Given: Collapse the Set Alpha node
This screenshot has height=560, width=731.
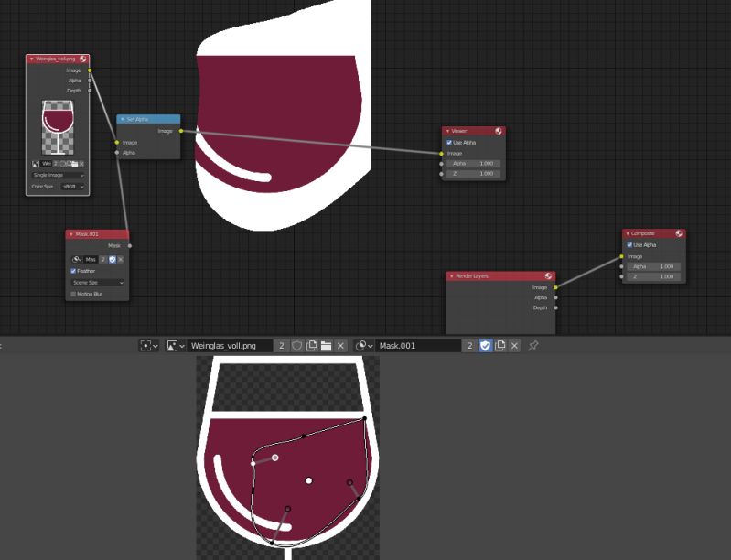Looking at the screenshot, I should [x=123, y=119].
